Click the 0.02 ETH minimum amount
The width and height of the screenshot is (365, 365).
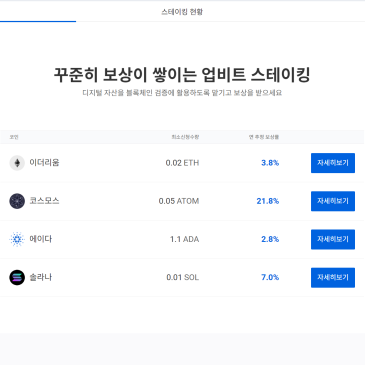point(182,163)
